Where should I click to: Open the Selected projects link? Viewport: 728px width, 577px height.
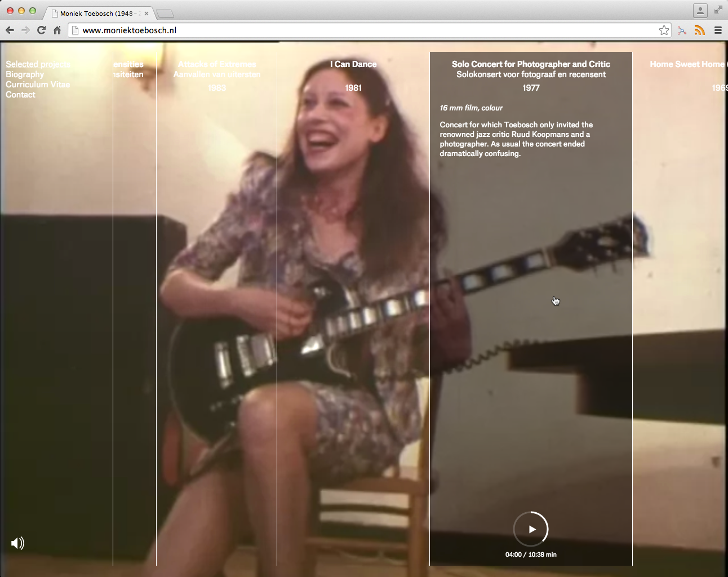tap(38, 64)
